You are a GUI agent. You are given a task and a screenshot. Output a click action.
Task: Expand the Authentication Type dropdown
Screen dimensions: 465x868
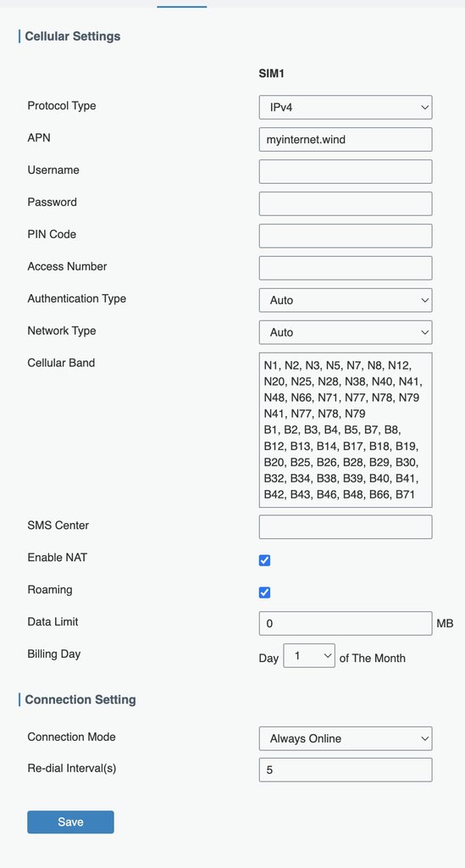pos(345,300)
